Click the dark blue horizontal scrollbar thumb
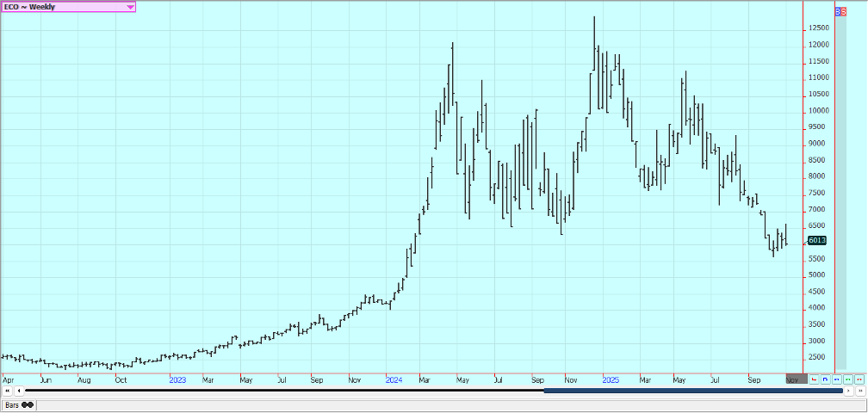 693,391
